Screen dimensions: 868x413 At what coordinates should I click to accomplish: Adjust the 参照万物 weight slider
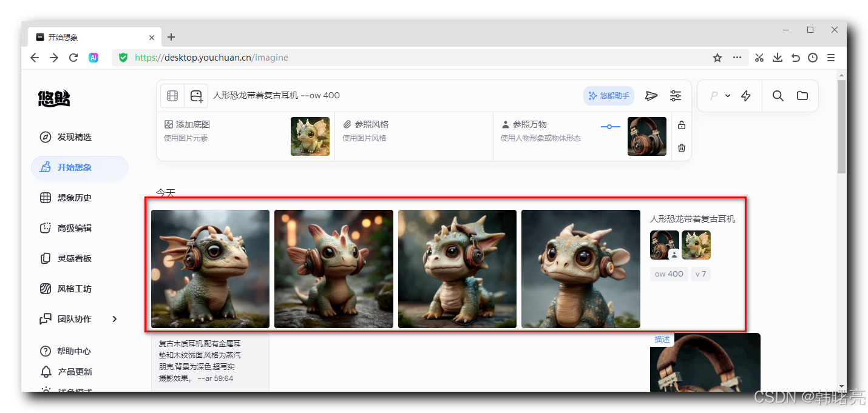point(610,126)
